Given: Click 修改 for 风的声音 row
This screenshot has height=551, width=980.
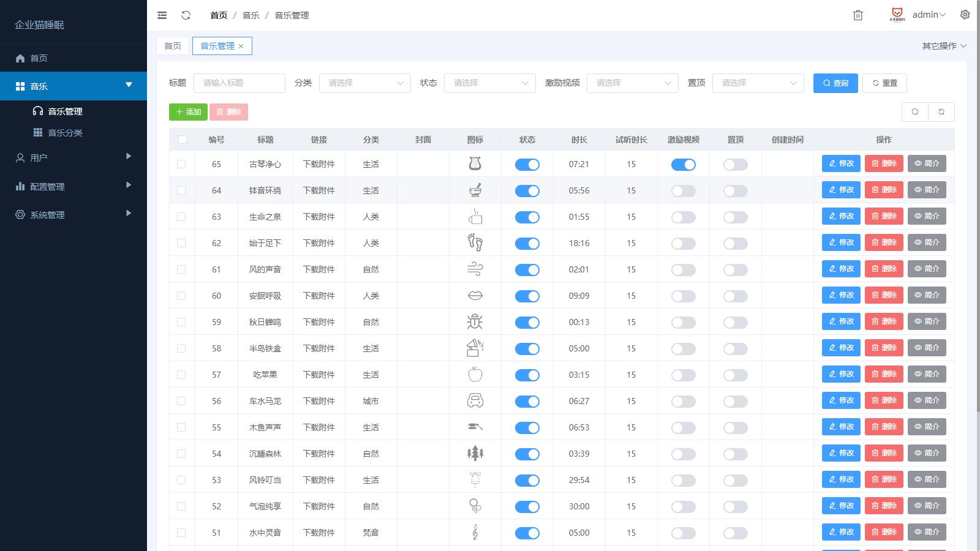Looking at the screenshot, I should 841,269.
